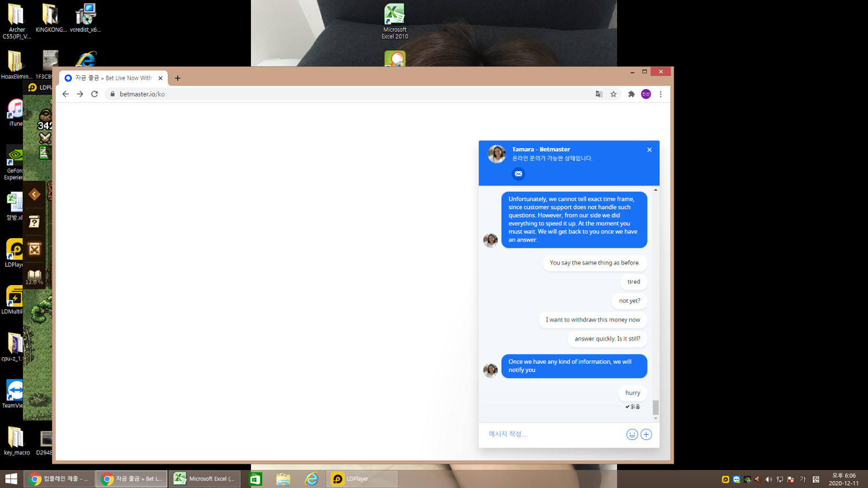Open Chrome three-dot menu
Image resolution: width=868 pixels, height=488 pixels.
(x=661, y=94)
